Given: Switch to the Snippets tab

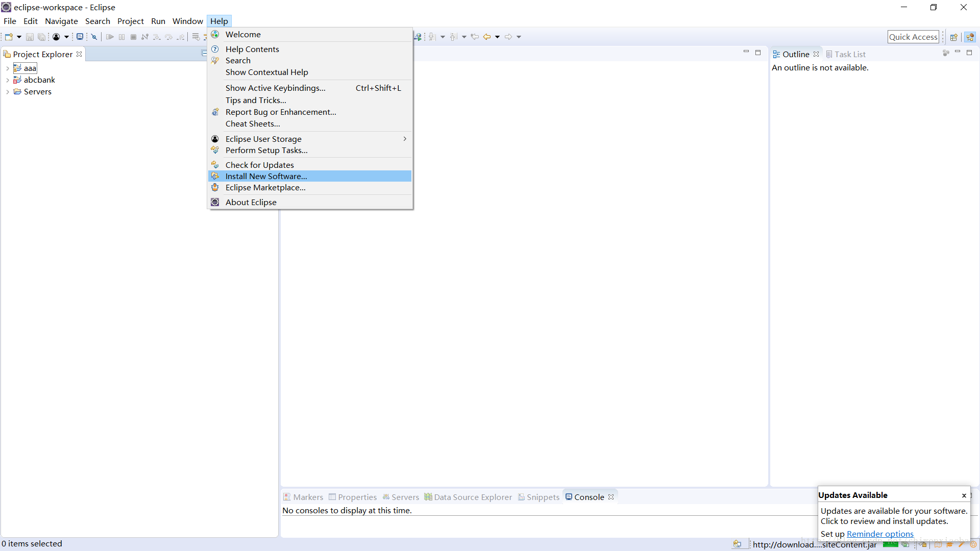Looking at the screenshot, I should 538,497.
